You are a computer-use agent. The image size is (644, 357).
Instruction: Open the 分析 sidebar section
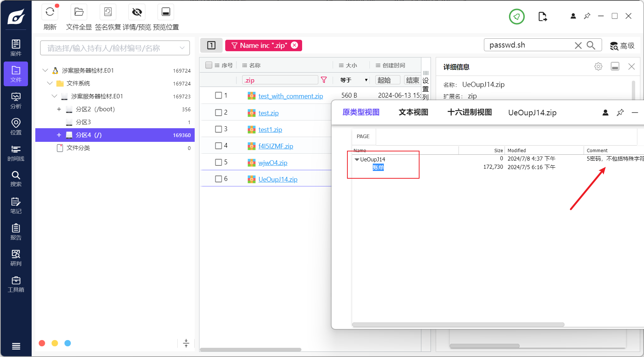(16, 100)
